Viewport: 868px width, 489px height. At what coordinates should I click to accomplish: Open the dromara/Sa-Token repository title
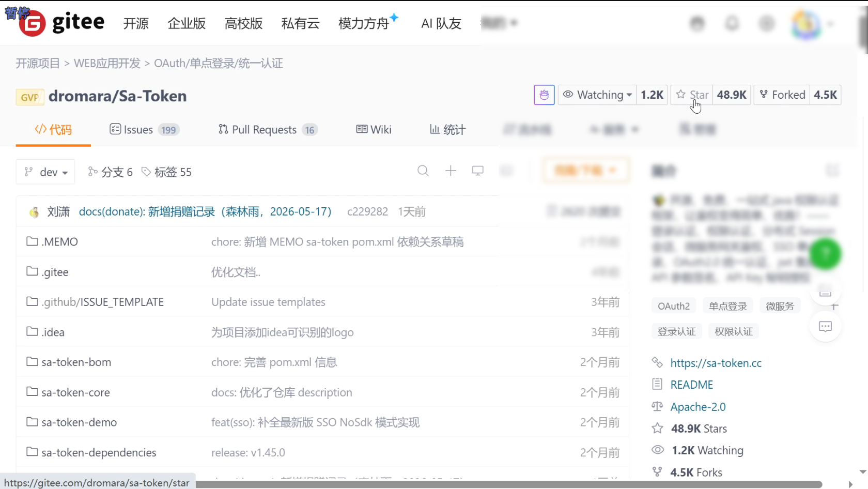[117, 96]
